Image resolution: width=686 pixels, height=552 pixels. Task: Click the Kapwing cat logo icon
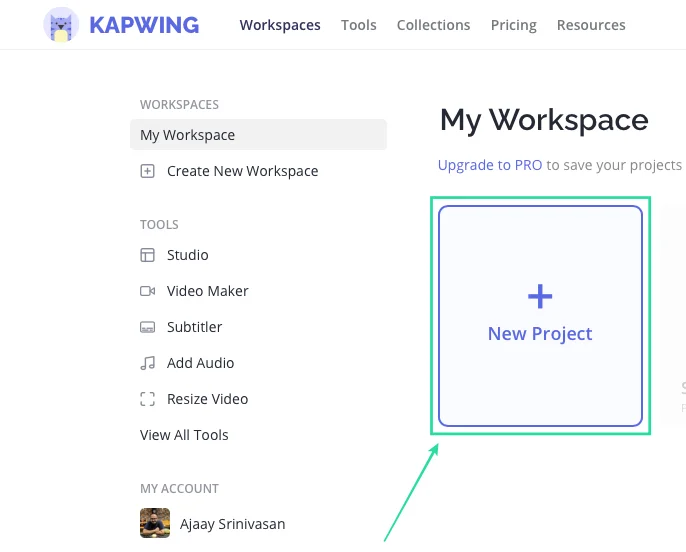[x=61, y=25]
